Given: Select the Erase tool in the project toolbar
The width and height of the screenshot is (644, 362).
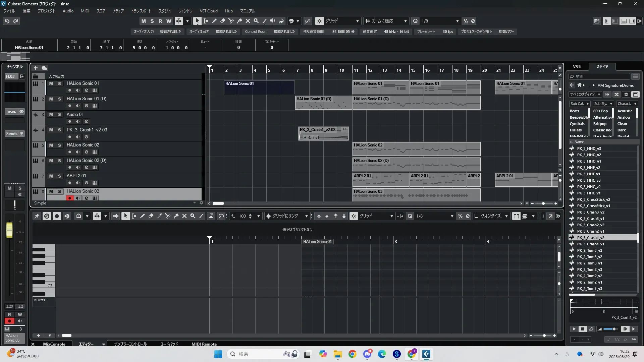Looking at the screenshot, I should pyautogui.click(x=223, y=21).
